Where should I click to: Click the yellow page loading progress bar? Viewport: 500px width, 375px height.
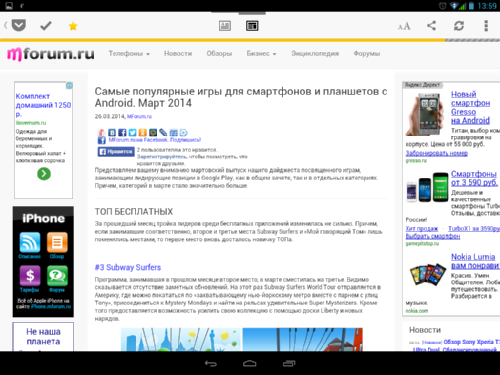point(222,40)
